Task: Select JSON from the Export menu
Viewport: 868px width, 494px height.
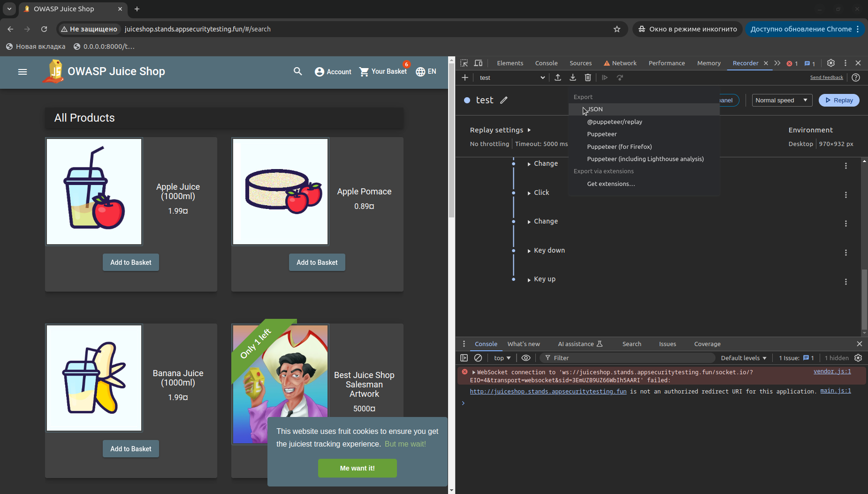Action: point(595,109)
